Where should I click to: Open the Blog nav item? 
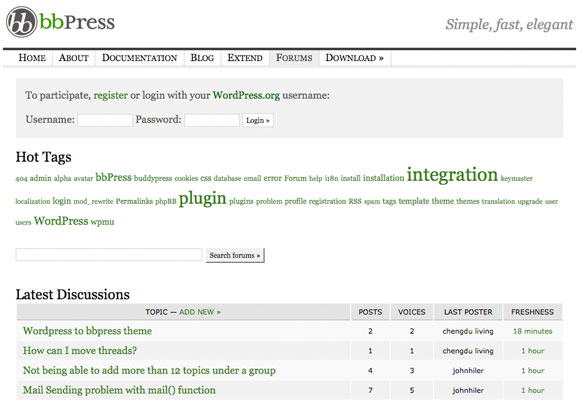point(202,58)
